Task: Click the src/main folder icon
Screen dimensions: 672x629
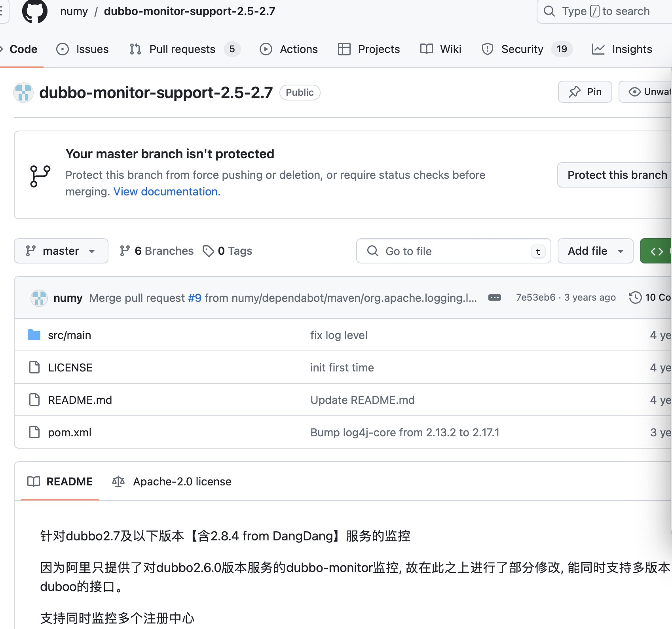Action: (x=34, y=335)
